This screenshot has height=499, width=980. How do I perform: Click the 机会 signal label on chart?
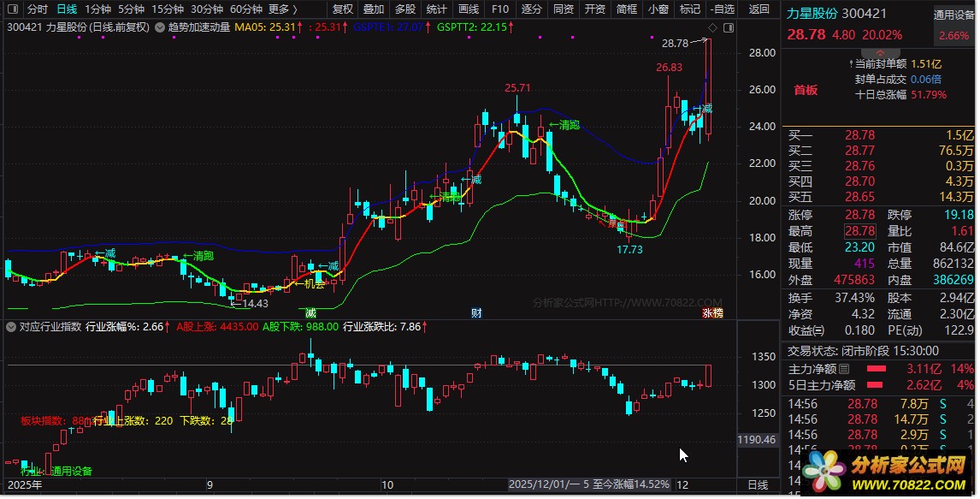tap(310, 284)
